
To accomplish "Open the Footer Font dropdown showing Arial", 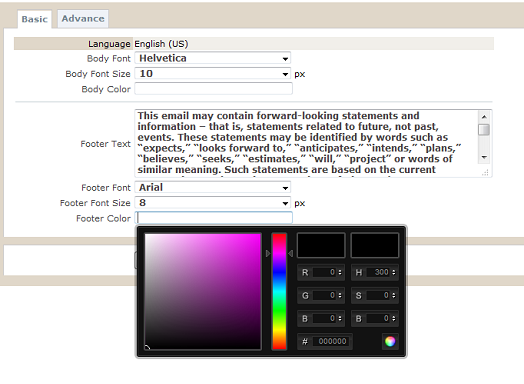I will (x=213, y=187).
